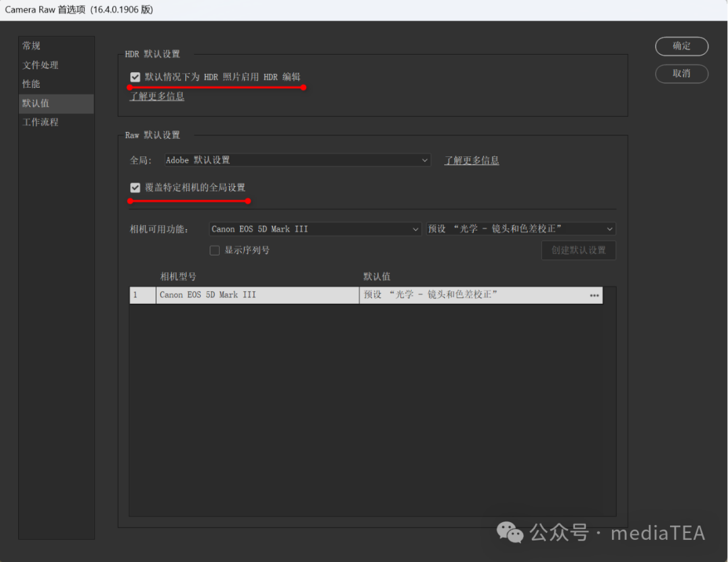
Task: Open 了解更多信息 link under HDR settings
Action: (157, 96)
